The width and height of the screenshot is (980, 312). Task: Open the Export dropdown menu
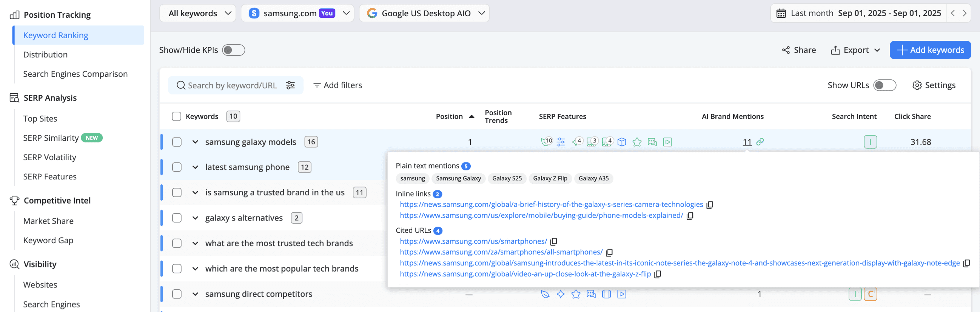pos(855,50)
